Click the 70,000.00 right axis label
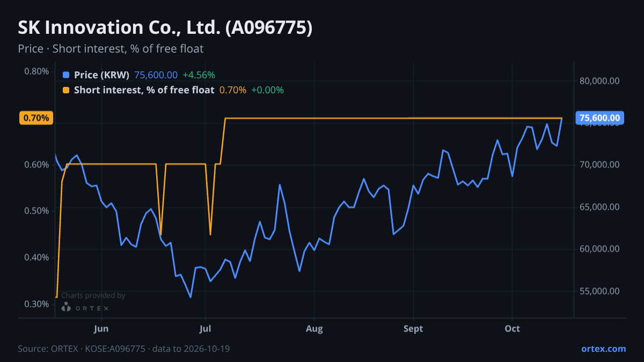Viewport: 644px width, 362px height. click(x=599, y=165)
